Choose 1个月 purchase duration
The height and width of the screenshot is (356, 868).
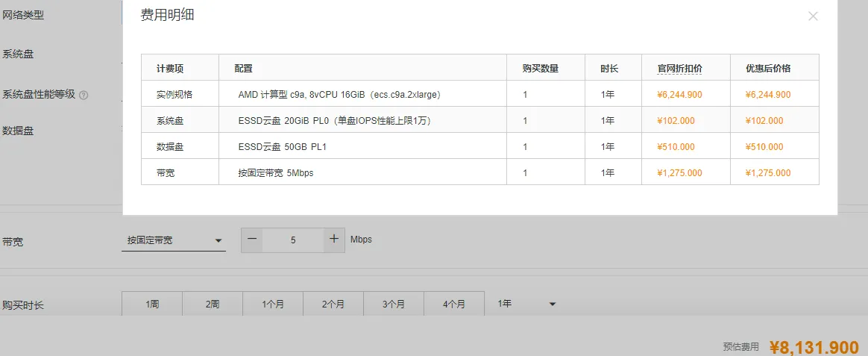point(273,304)
